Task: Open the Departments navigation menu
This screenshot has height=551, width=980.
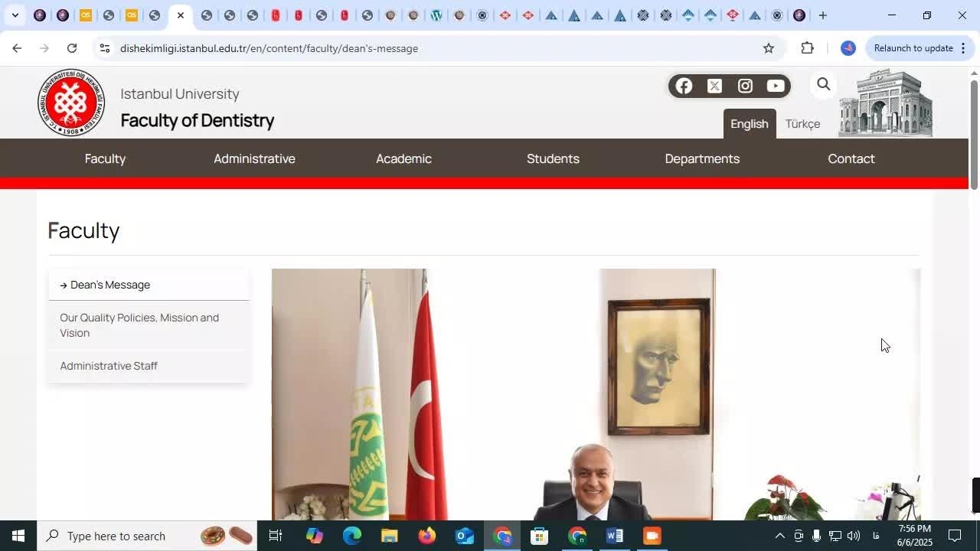Action: [x=702, y=158]
